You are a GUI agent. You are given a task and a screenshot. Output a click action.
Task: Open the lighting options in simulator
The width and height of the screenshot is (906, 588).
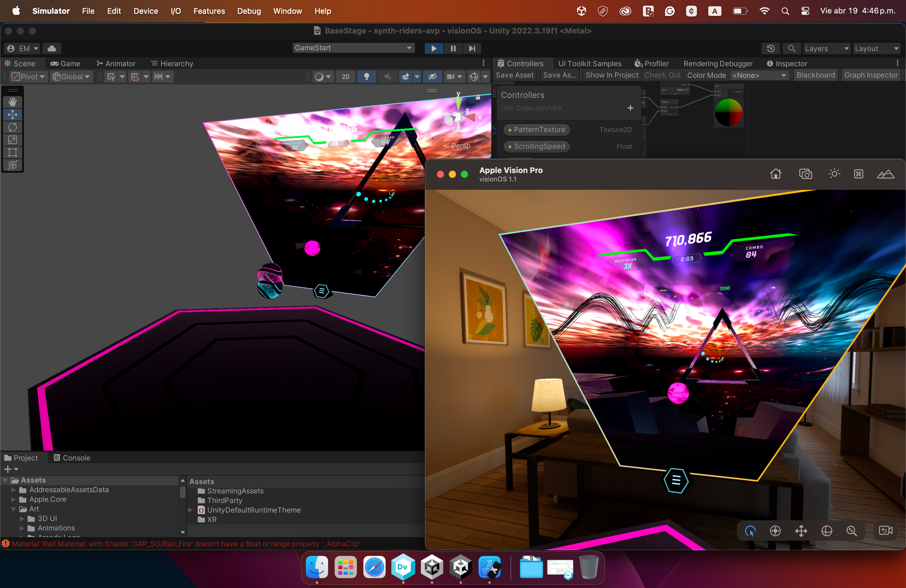coord(834,174)
